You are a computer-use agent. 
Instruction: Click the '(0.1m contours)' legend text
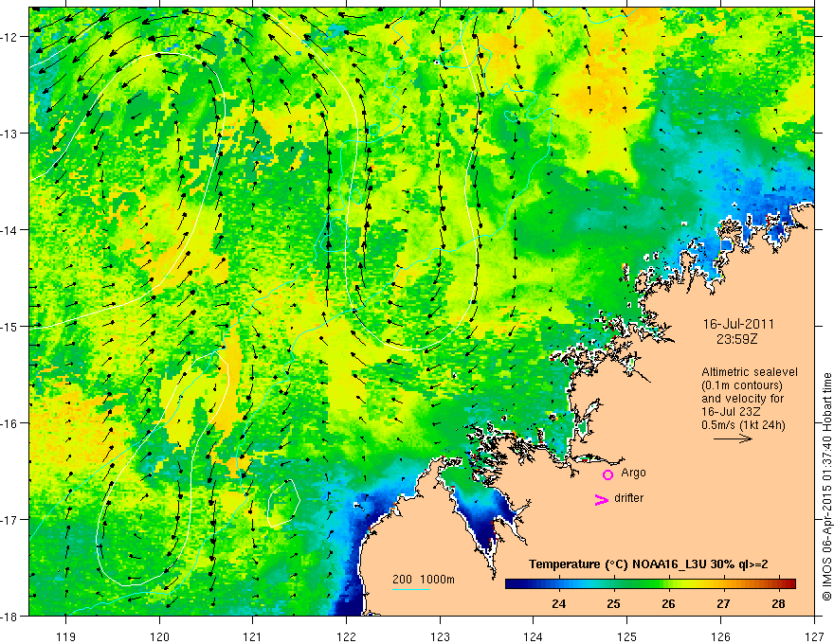[742, 385]
